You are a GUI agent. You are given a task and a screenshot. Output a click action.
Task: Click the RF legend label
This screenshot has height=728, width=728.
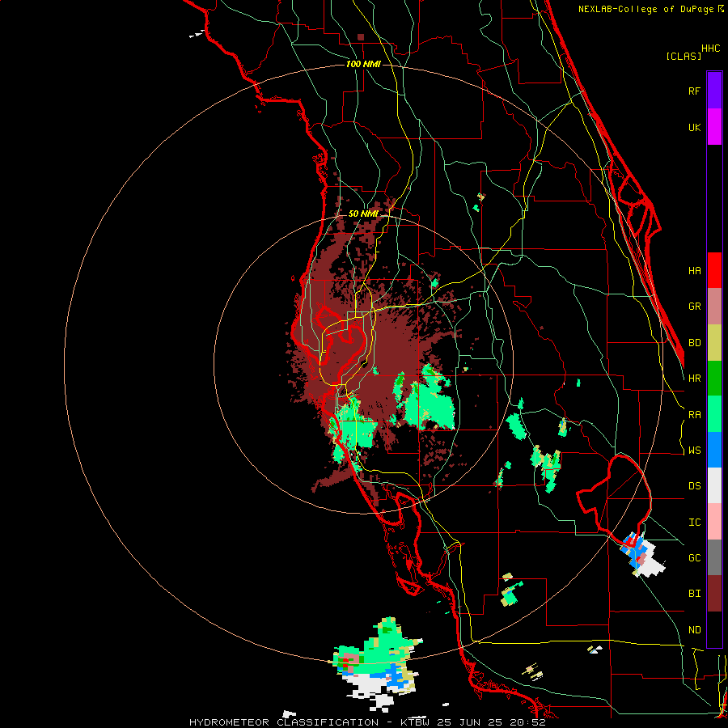point(695,91)
